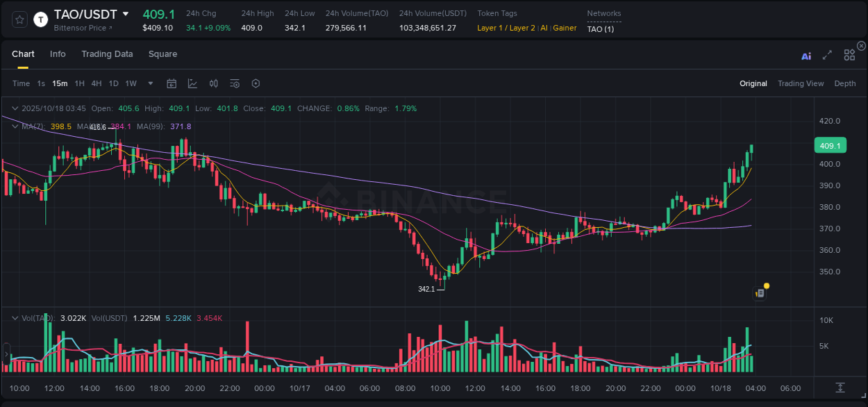
Task: Switch chart to Depth view
Action: (845, 83)
